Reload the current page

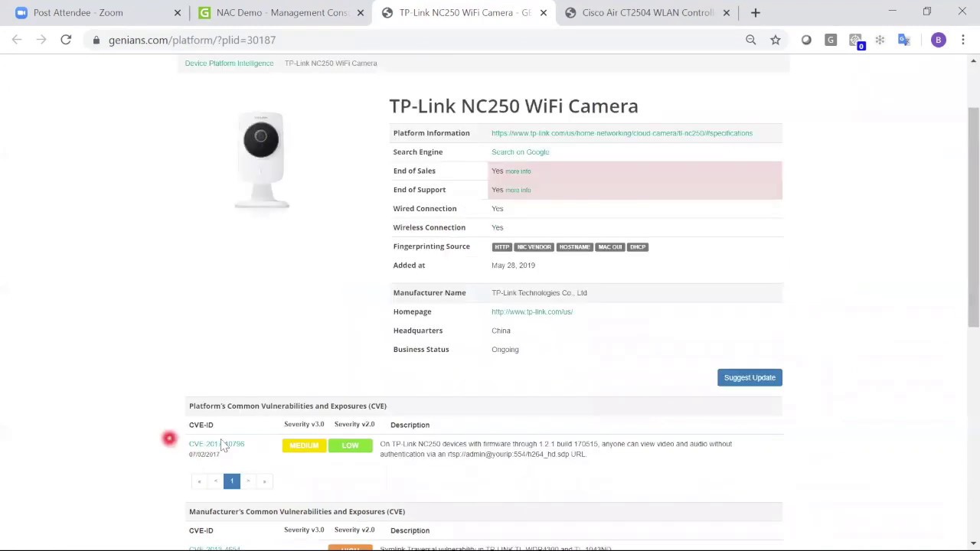click(66, 40)
